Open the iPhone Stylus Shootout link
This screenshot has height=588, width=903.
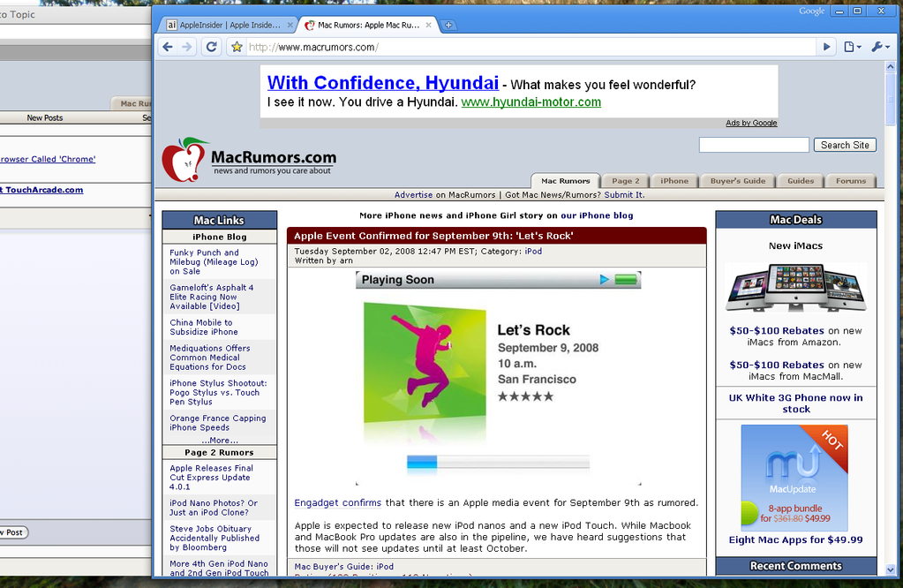(x=218, y=393)
